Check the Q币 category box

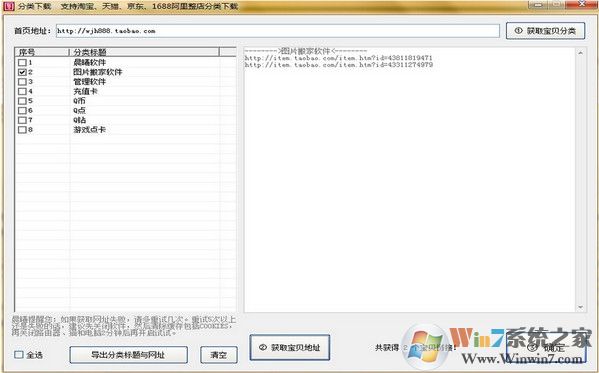[x=22, y=101]
